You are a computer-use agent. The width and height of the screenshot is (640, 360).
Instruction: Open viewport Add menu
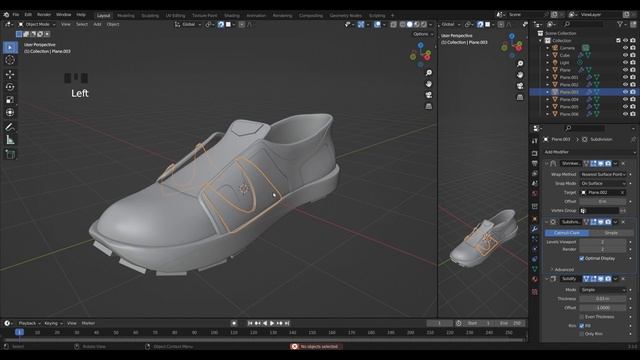click(x=97, y=24)
